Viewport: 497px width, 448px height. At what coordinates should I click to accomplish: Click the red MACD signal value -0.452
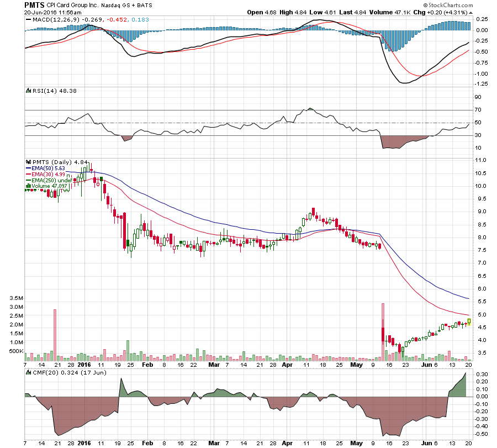117,20
